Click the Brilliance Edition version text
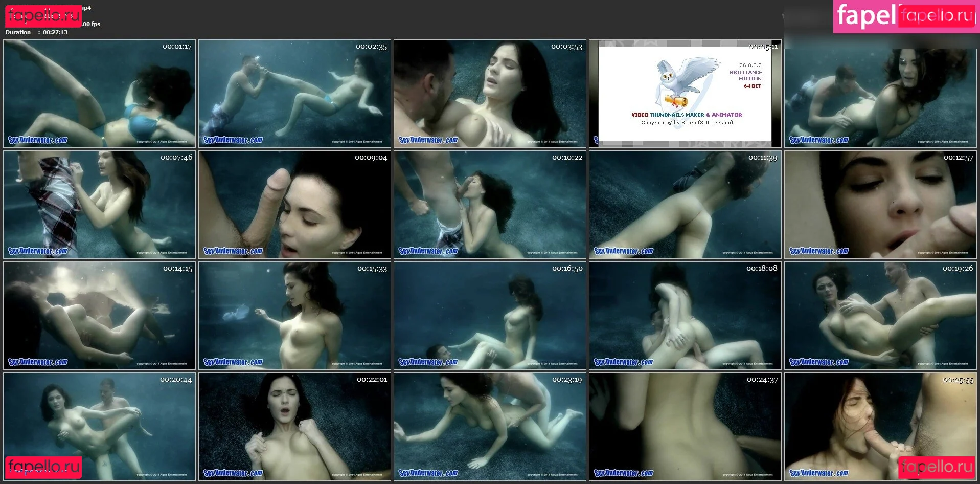Image resolution: width=980 pixels, height=484 pixels. tap(745, 76)
